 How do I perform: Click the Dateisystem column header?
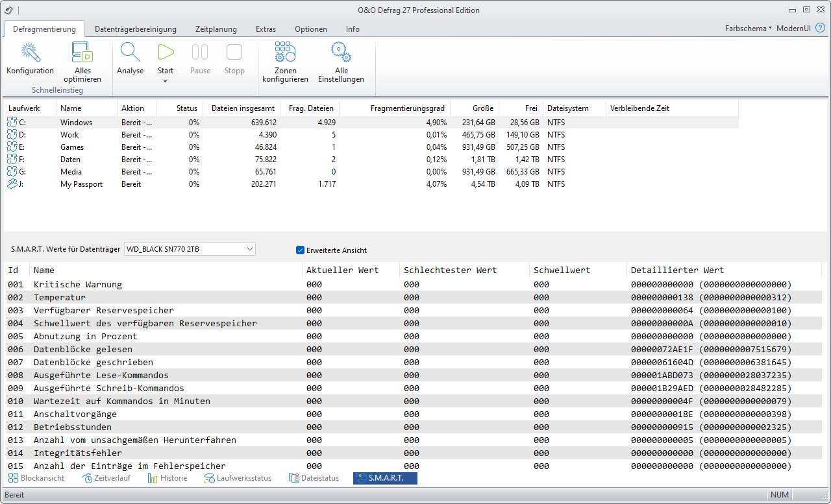pyautogui.click(x=575, y=108)
